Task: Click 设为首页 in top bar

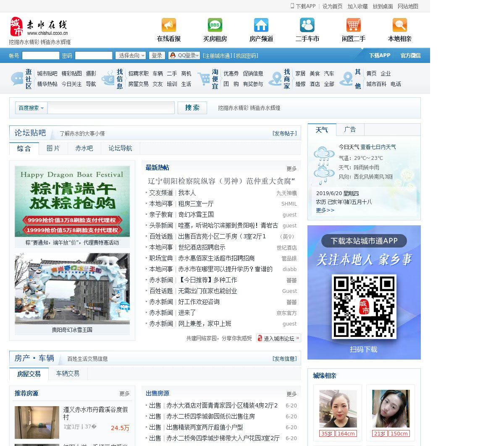Action: (332, 6)
